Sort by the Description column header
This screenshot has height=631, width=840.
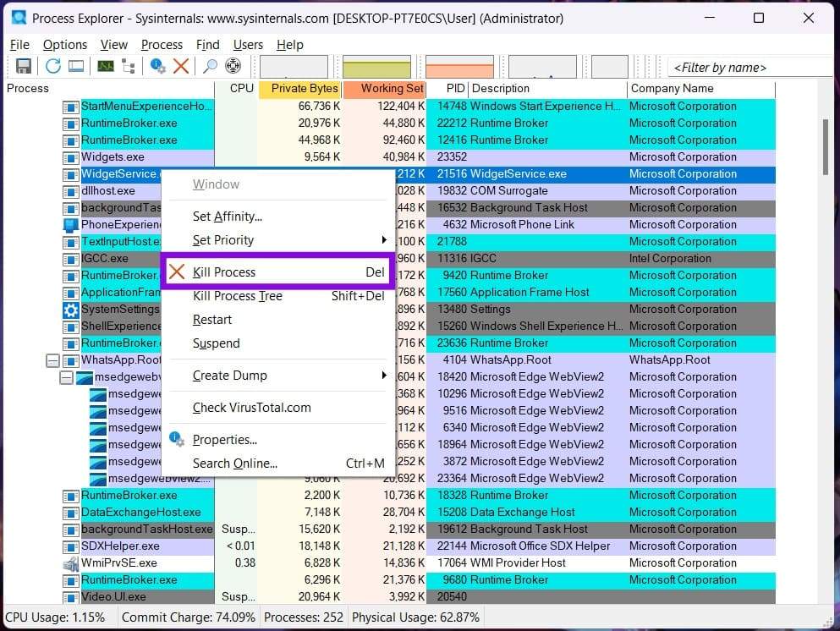click(x=548, y=88)
